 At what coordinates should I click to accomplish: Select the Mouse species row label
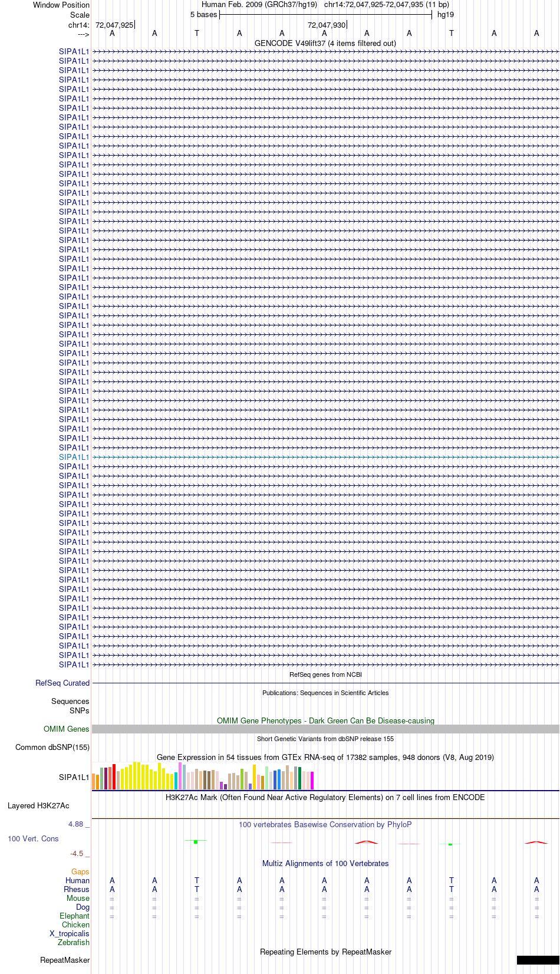(x=78, y=898)
